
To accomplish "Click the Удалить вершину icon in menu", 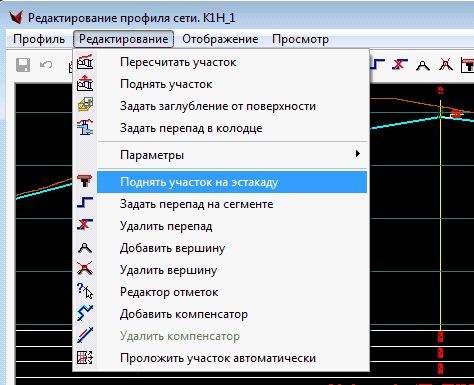I will click(x=85, y=268).
